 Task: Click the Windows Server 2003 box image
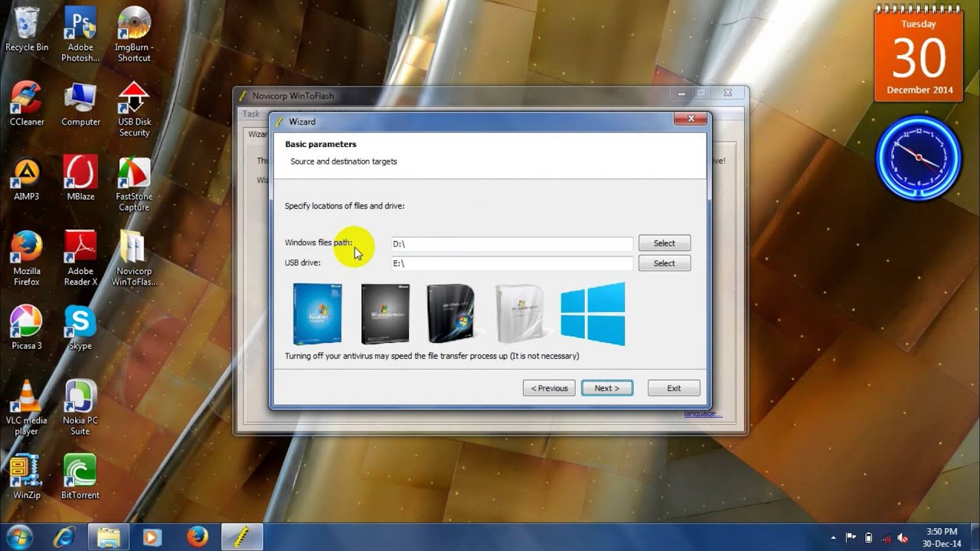(x=385, y=314)
